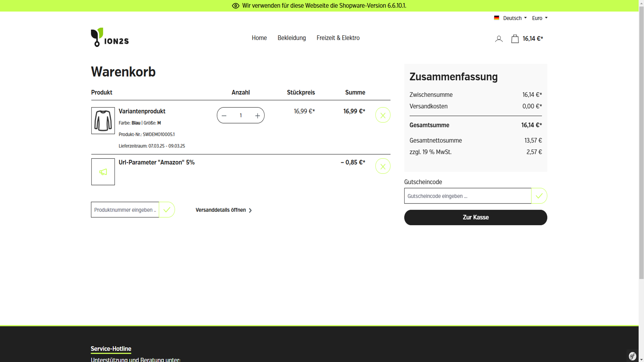Expand Versanddetails öffnen
The width and height of the screenshot is (644, 362).
point(224,210)
